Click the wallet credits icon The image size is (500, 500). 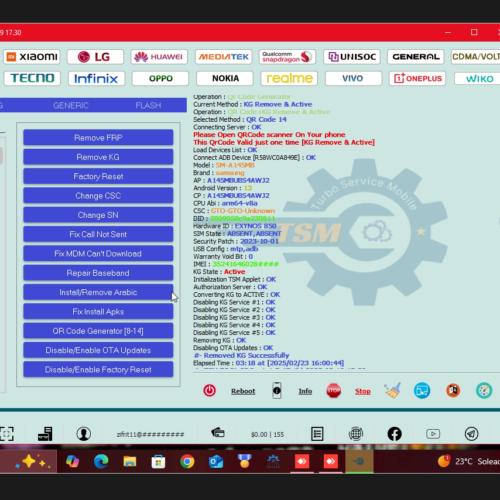pos(218,433)
